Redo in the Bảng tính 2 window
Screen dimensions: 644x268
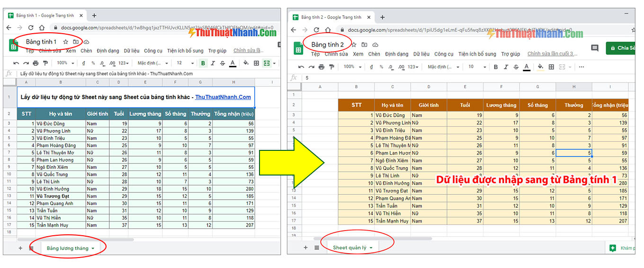click(x=312, y=67)
